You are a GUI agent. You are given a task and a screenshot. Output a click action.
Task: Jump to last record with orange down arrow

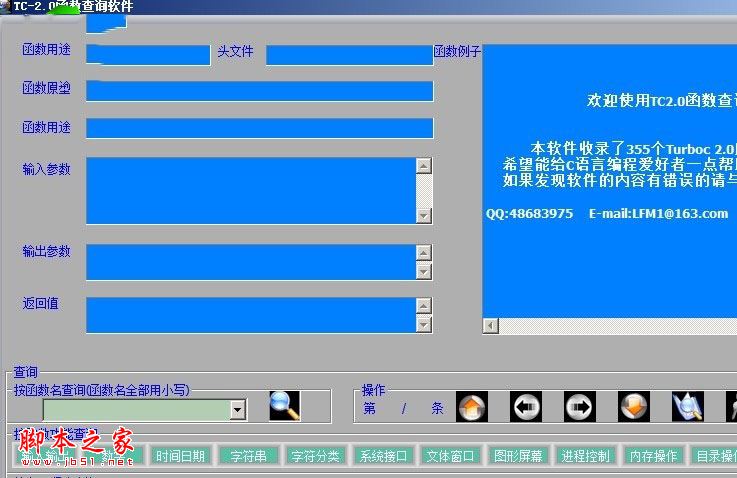coord(634,407)
